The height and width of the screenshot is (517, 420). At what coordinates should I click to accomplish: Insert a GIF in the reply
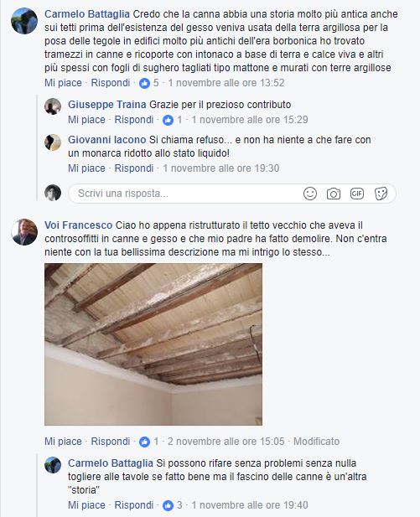(x=356, y=194)
